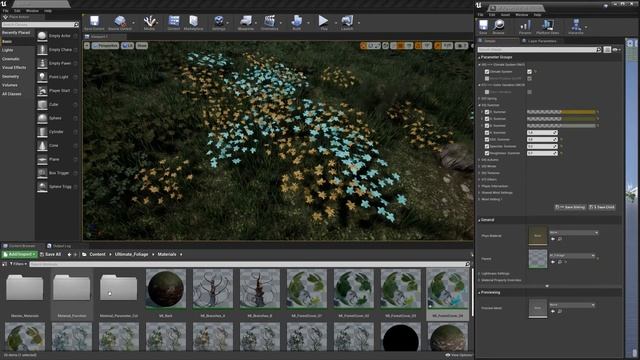This screenshot has height=360, width=640.
Task: Collapse the Previewing section
Action: 479,293
